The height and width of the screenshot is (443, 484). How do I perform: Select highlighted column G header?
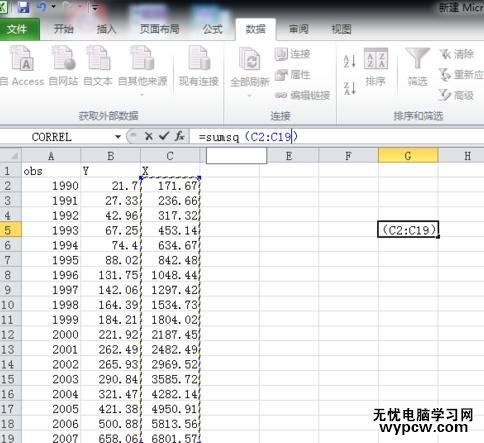pos(408,156)
